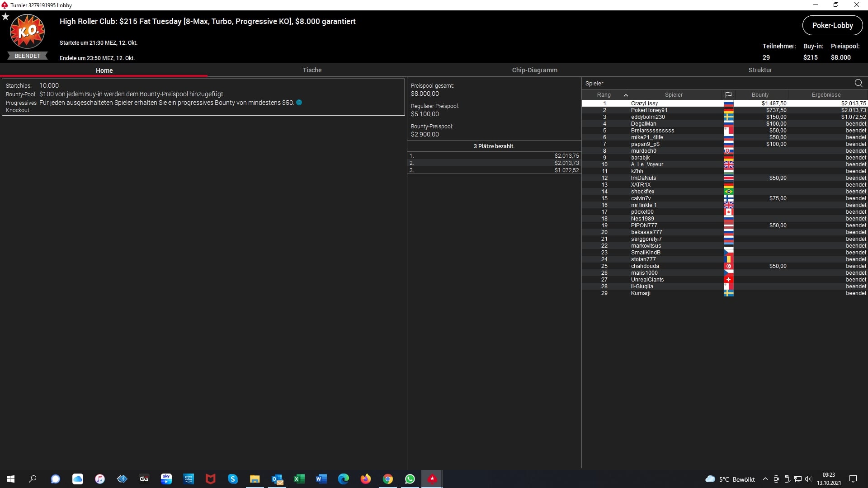The height and width of the screenshot is (488, 868).
Task: Open WhatsApp from the taskbar
Action: [x=410, y=479]
